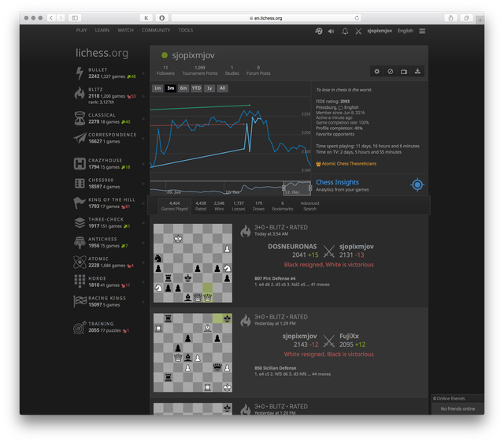Open the profile settings gear icon

(x=376, y=72)
